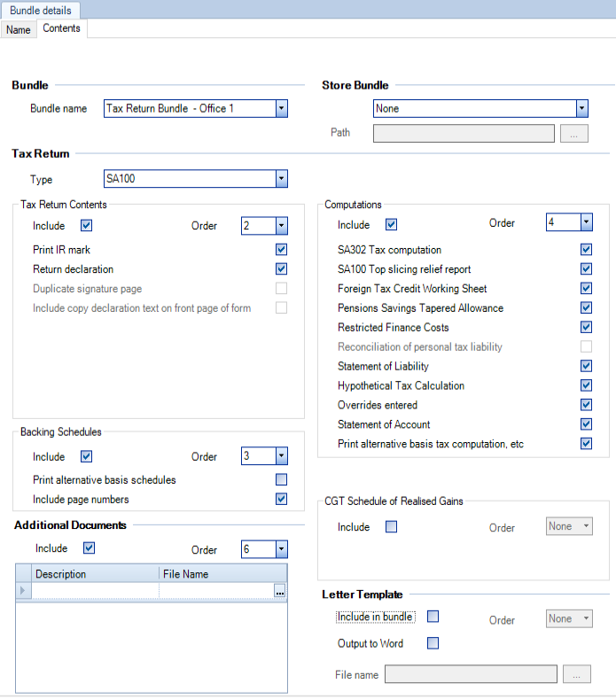The image size is (616, 699).
Task: Toggle SA100 Top slicing relief report
Action: click(x=586, y=268)
